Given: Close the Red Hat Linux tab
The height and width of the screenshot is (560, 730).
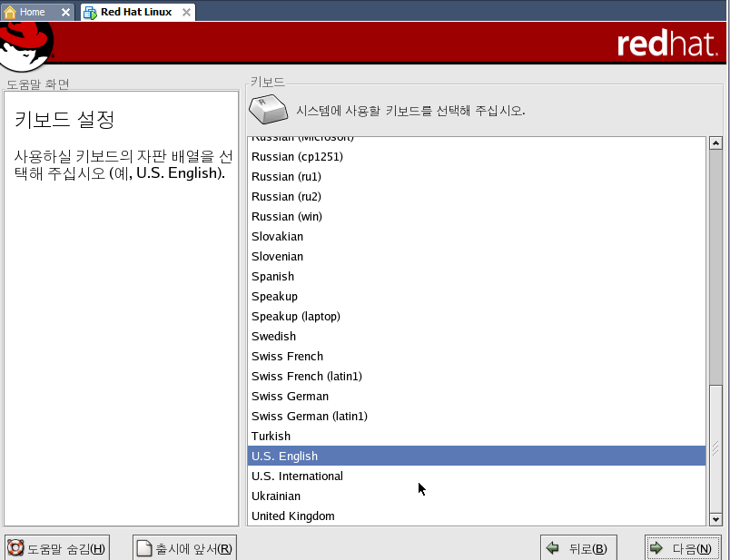Looking at the screenshot, I should 186,12.
